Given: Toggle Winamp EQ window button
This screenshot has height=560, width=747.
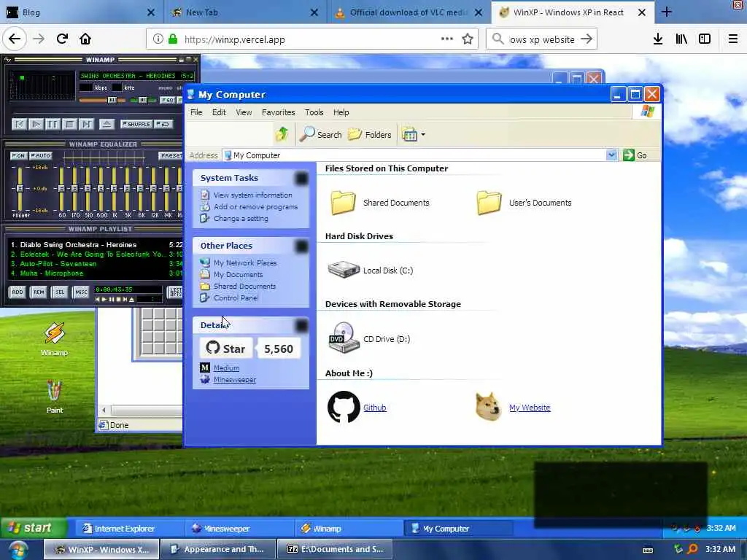Looking at the screenshot, I should [x=167, y=100].
